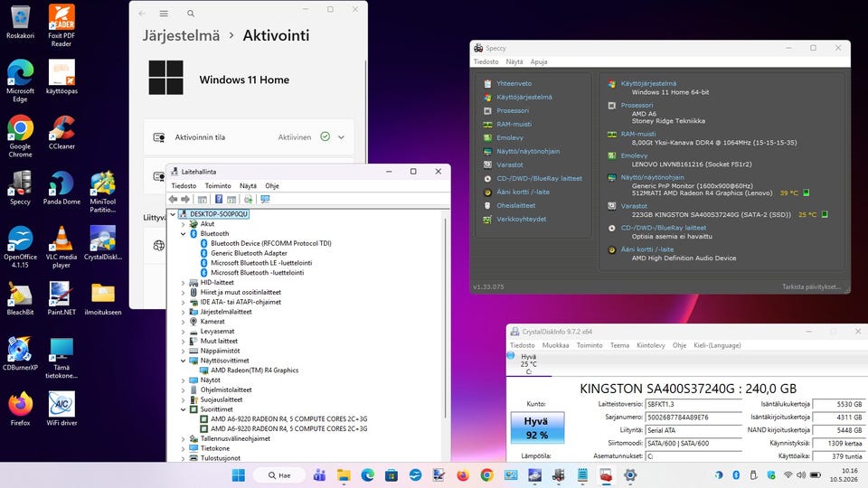
Task: Open the ilmoitukseen folder
Action: point(103,299)
